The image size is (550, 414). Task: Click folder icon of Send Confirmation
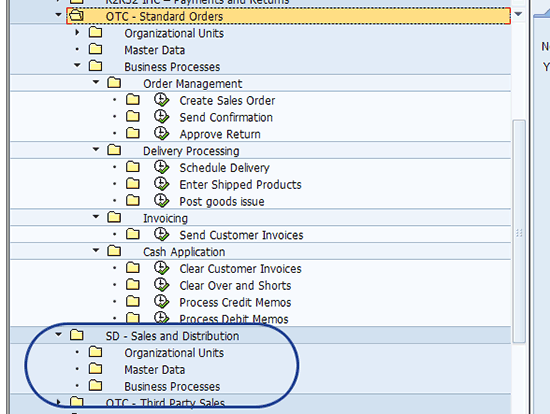pos(133,116)
